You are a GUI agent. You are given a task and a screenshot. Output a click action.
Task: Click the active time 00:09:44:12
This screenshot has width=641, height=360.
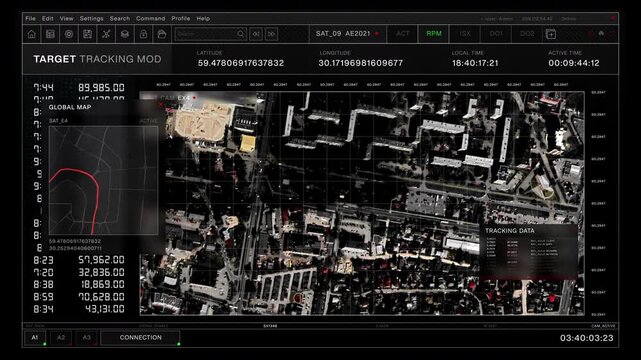coord(574,63)
